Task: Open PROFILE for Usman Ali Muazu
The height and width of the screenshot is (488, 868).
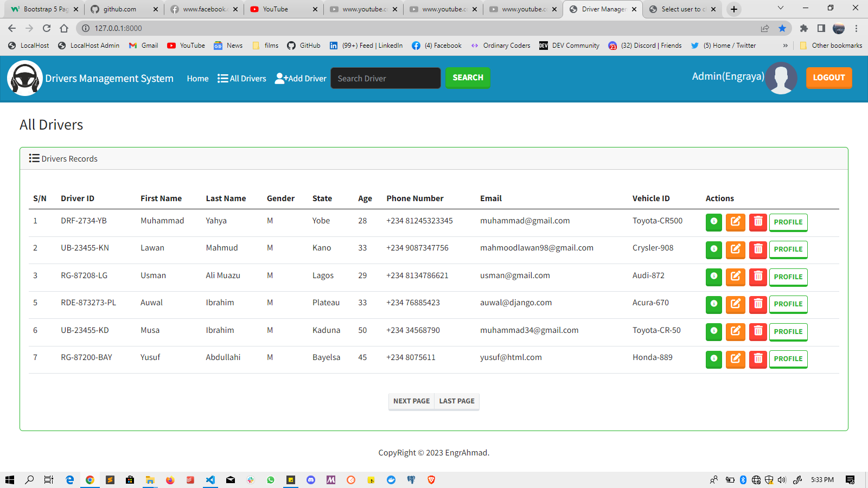Action: [x=788, y=277]
